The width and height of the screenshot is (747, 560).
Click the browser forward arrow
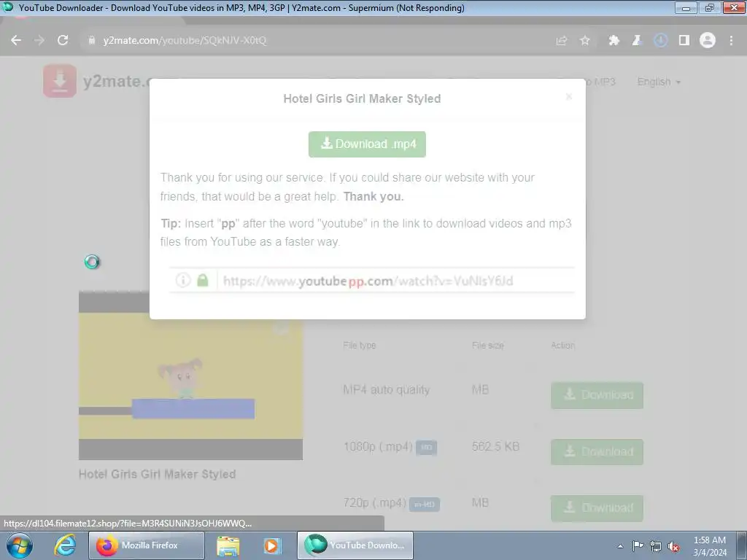[x=39, y=41]
